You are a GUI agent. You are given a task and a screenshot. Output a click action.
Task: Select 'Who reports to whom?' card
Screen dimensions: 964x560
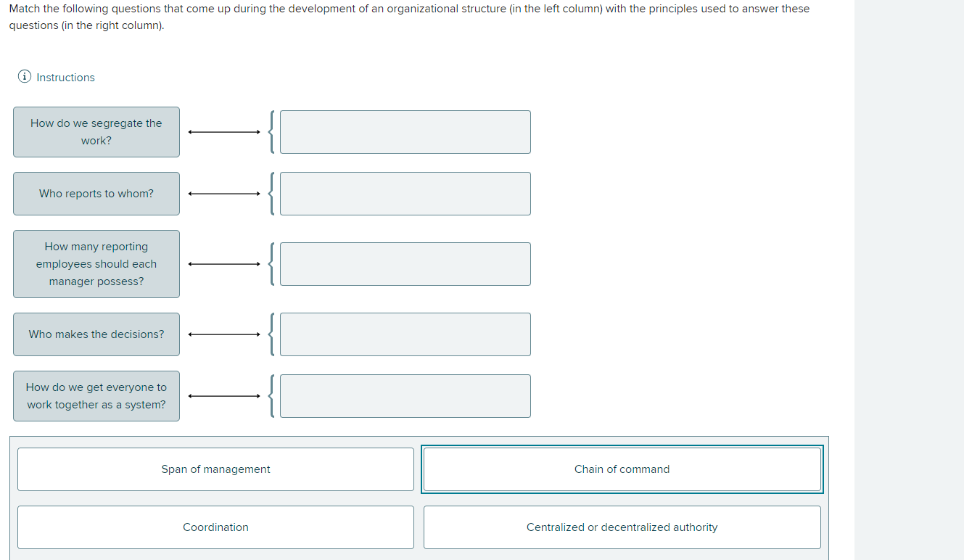tap(96, 194)
